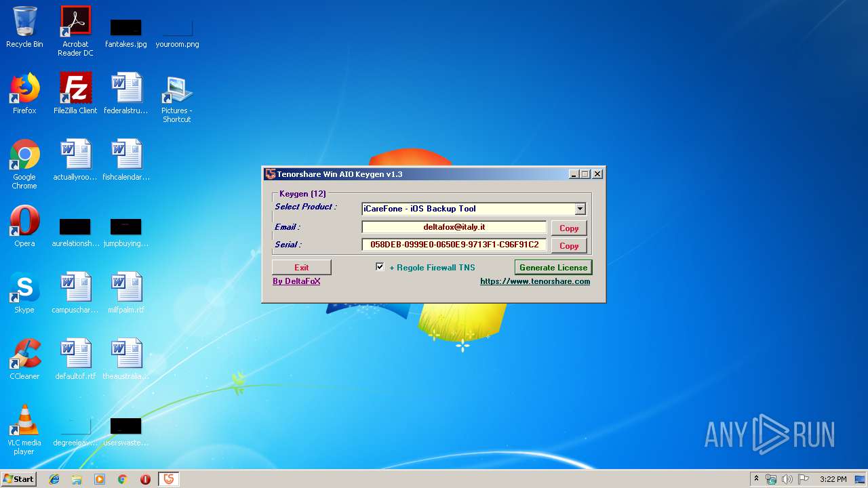The width and height of the screenshot is (868, 488).
Task: Launch Google Chrome from the desktop
Action: 24,164
